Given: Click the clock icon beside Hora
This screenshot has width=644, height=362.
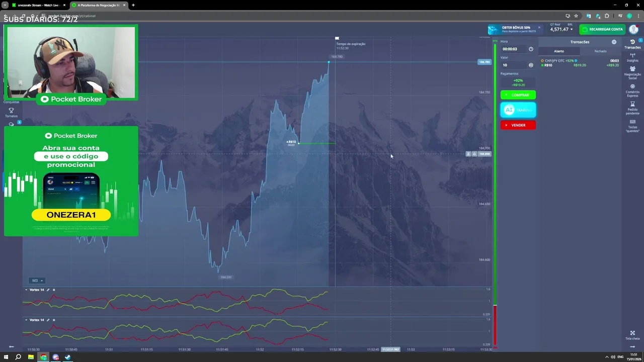Looking at the screenshot, I should pos(531,49).
